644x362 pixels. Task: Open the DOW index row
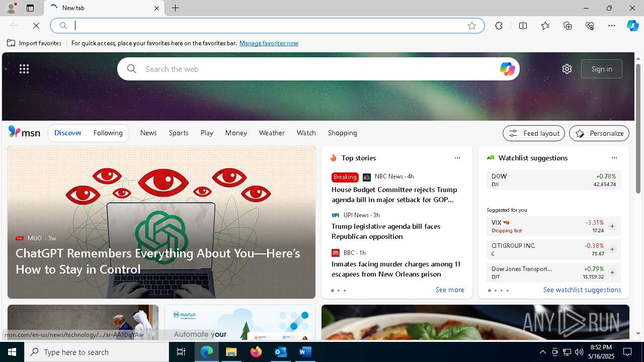(x=553, y=180)
